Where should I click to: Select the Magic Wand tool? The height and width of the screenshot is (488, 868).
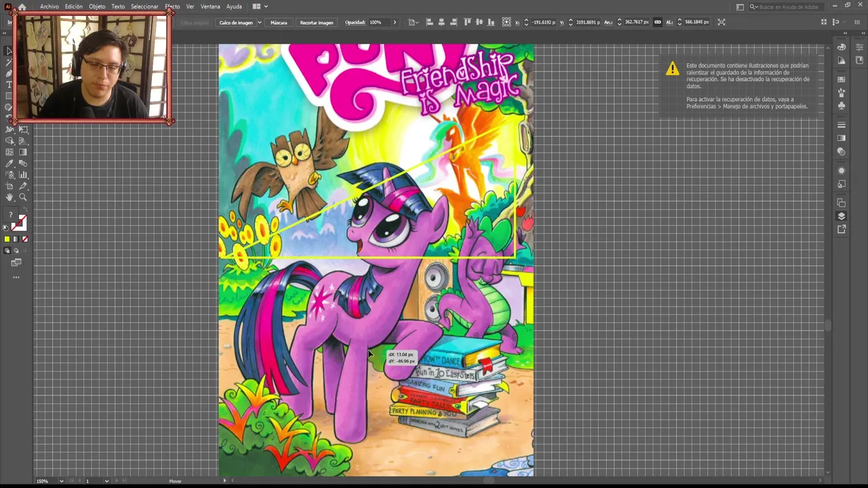pos(9,62)
